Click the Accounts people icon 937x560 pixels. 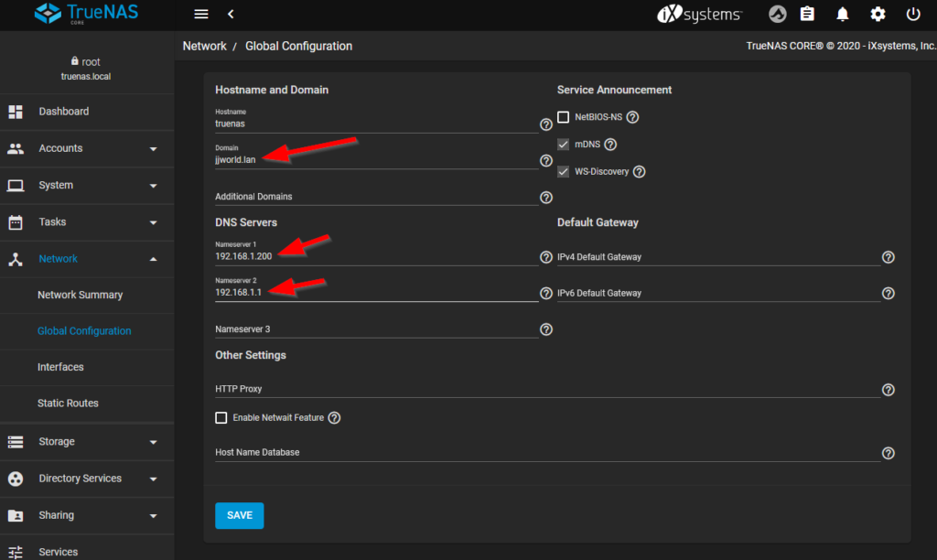[x=16, y=149]
